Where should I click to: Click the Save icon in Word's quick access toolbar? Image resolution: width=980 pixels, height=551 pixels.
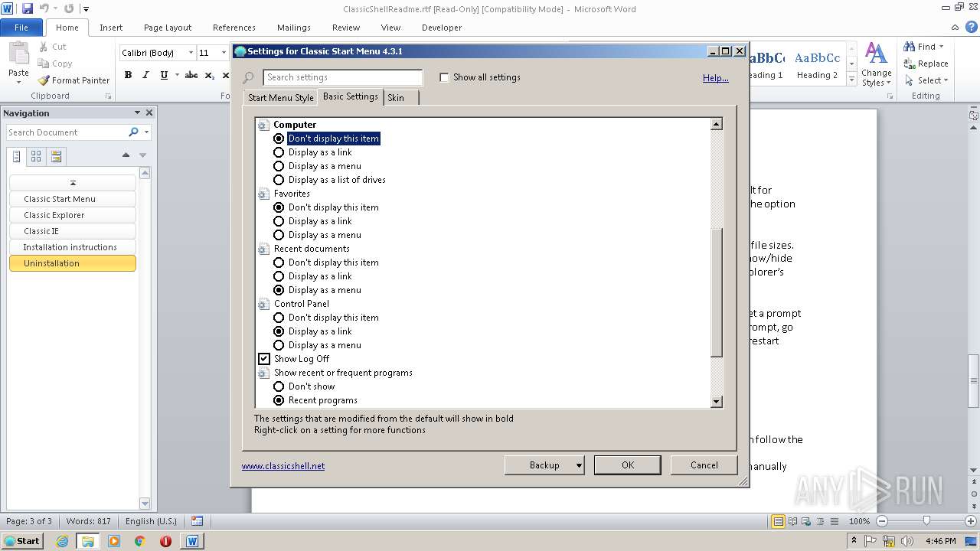pyautogui.click(x=28, y=8)
